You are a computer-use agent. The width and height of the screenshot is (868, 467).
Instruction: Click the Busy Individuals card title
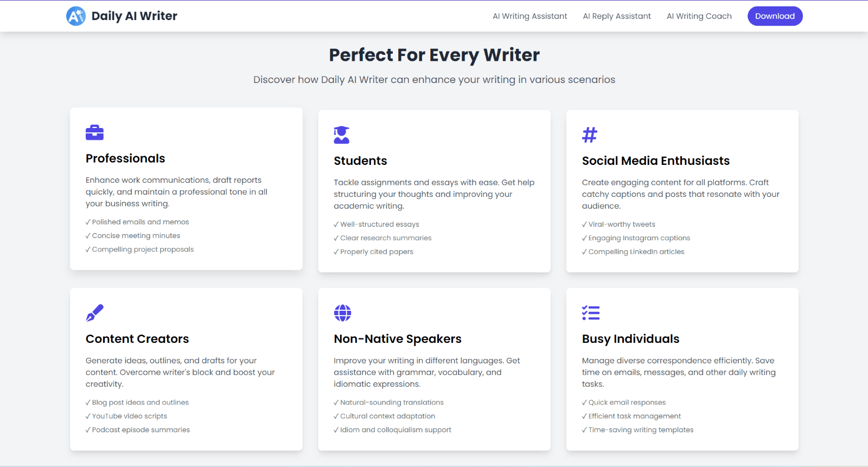coord(630,339)
